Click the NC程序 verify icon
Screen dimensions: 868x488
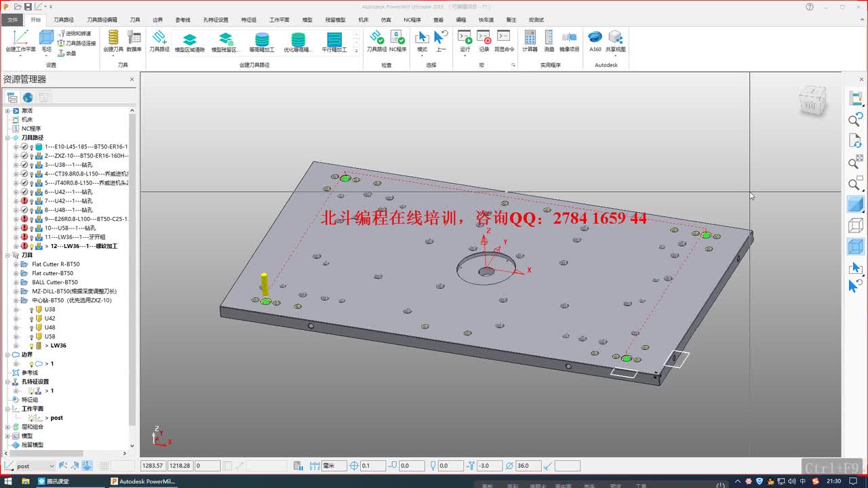397,41
